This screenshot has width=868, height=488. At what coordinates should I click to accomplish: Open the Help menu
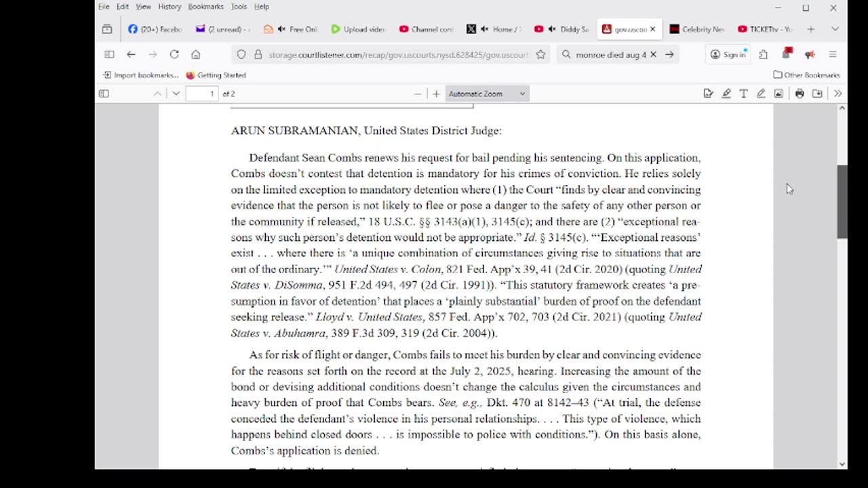(x=262, y=7)
